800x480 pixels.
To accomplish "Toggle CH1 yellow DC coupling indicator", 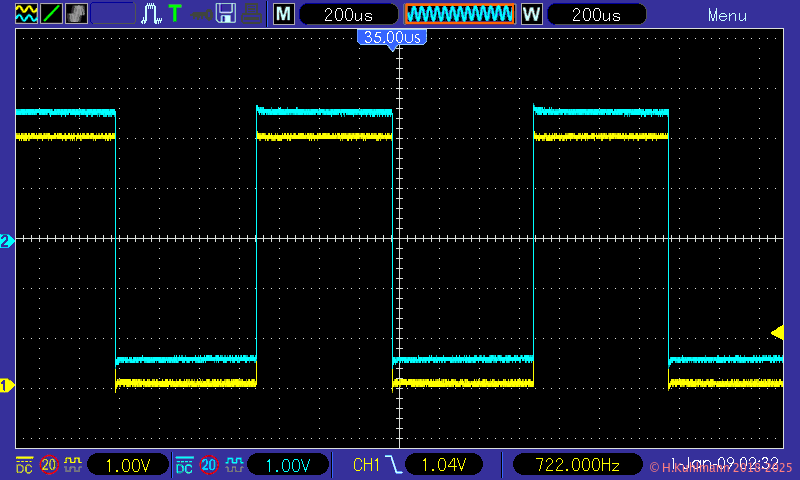I will [24, 464].
